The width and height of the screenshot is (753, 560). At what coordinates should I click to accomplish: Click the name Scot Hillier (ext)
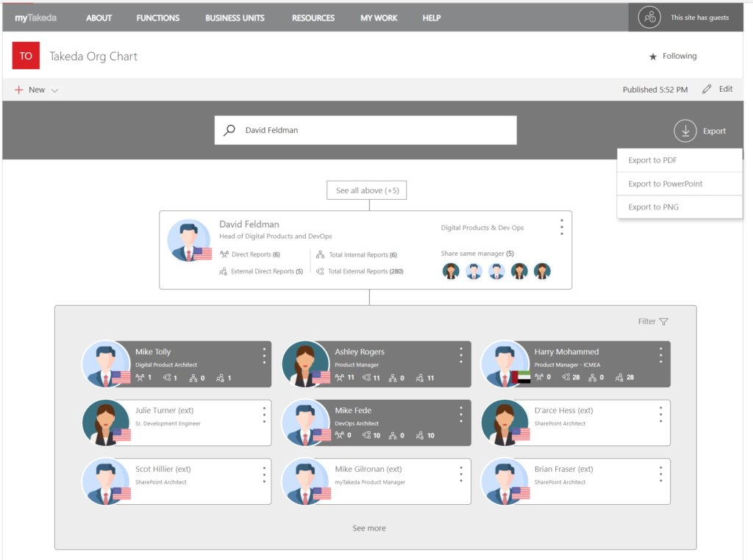tap(163, 469)
